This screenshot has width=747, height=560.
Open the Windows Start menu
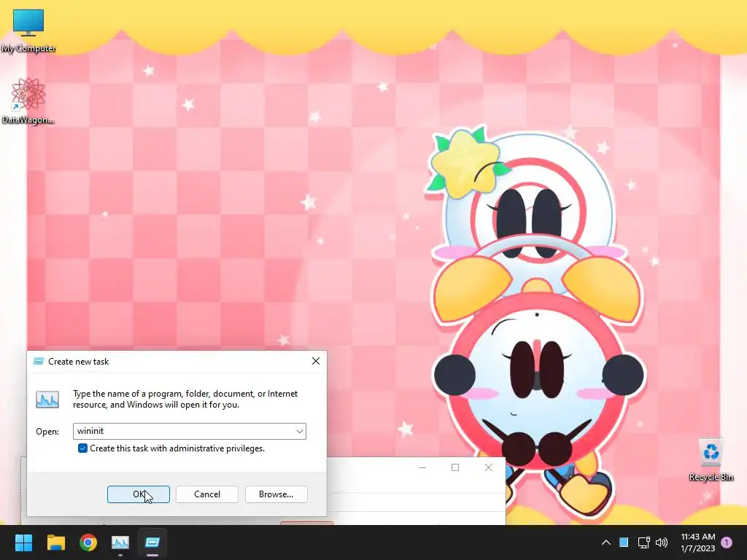(23, 542)
